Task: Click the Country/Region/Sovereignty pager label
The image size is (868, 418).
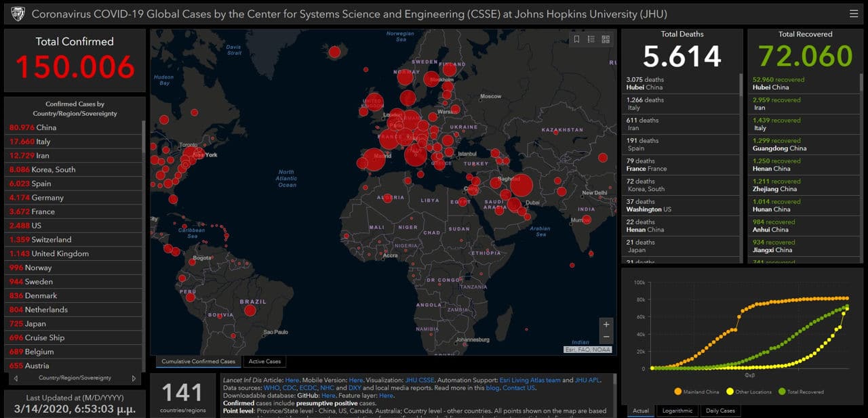Action: pos(75,378)
